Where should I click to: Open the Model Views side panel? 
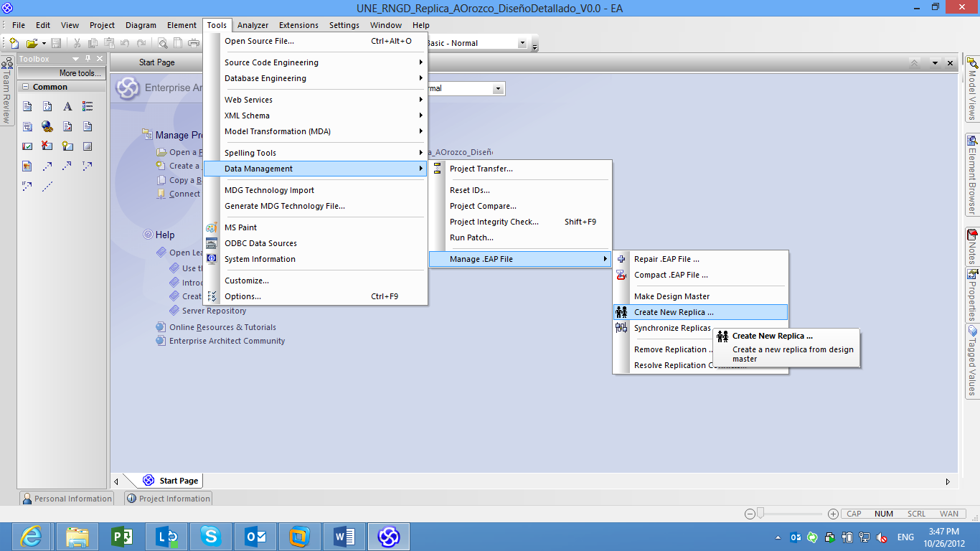[x=972, y=89]
